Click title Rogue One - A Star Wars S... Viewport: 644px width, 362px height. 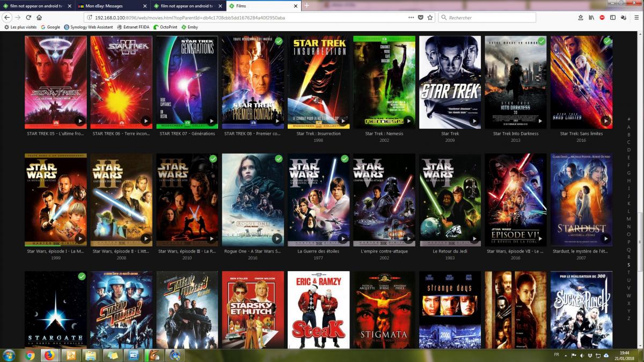click(253, 251)
